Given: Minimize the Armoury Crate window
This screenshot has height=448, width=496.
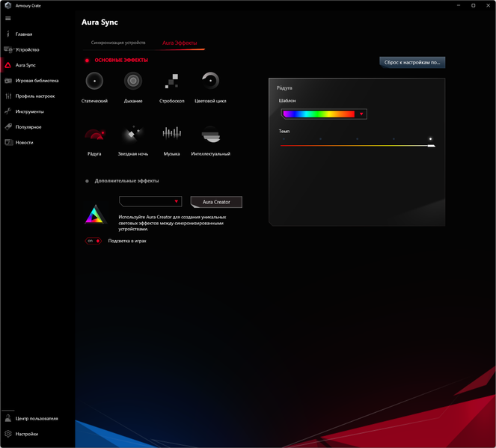Looking at the screenshot, I should [x=459, y=6].
